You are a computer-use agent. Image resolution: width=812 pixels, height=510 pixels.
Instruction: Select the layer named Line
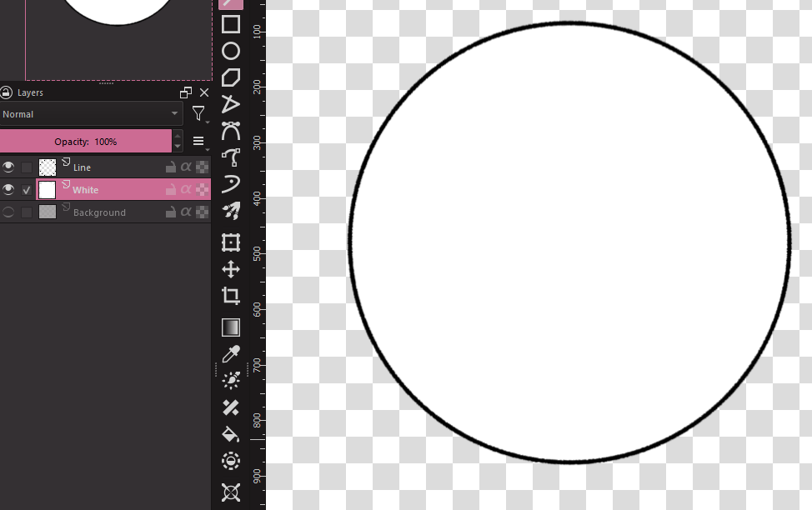[x=82, y=167]
